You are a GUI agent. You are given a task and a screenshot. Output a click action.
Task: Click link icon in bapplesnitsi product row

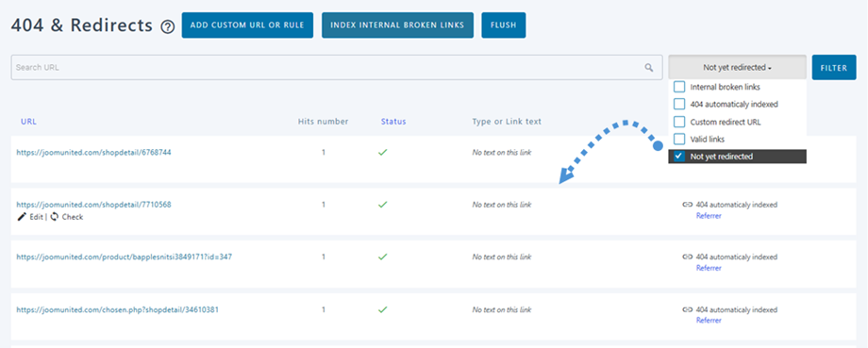[688, 257]
